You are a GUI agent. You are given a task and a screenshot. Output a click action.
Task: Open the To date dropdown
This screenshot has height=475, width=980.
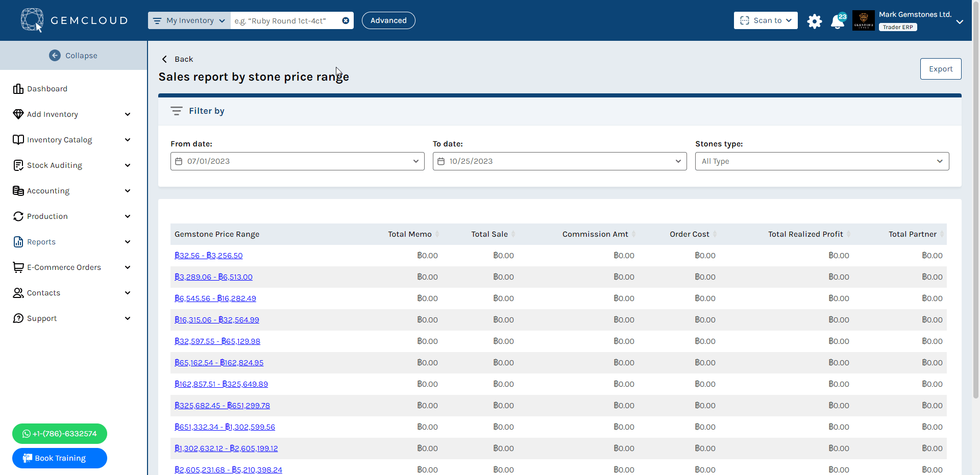point(560,161)
